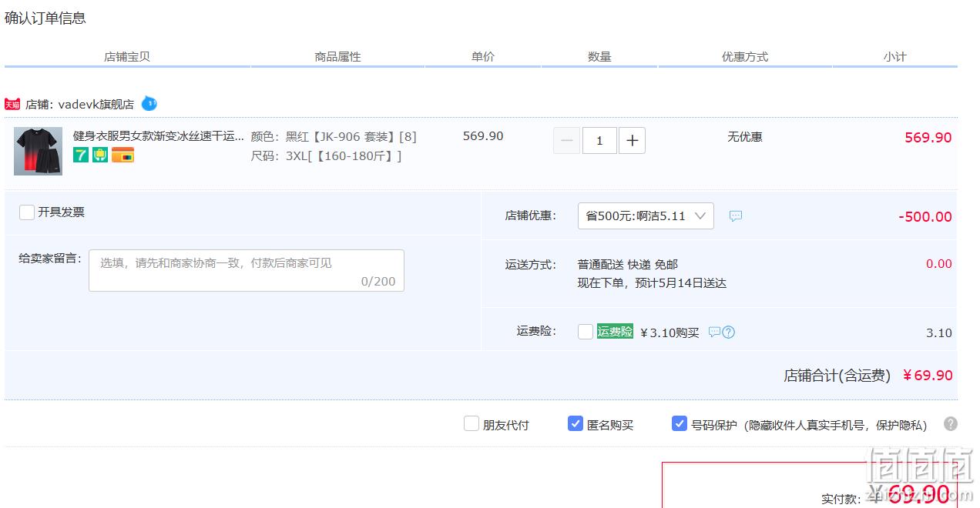Screen dimensions: 980x508
Task: Click the 小计 column header
Action: point(895,57)
